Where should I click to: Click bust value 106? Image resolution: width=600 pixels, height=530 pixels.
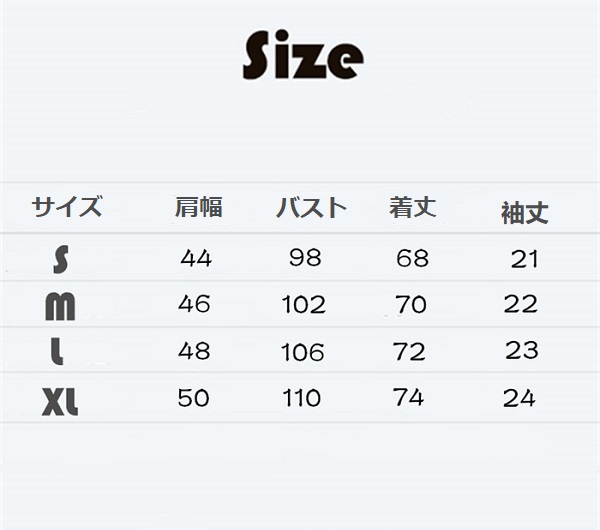tap(303, 352)
